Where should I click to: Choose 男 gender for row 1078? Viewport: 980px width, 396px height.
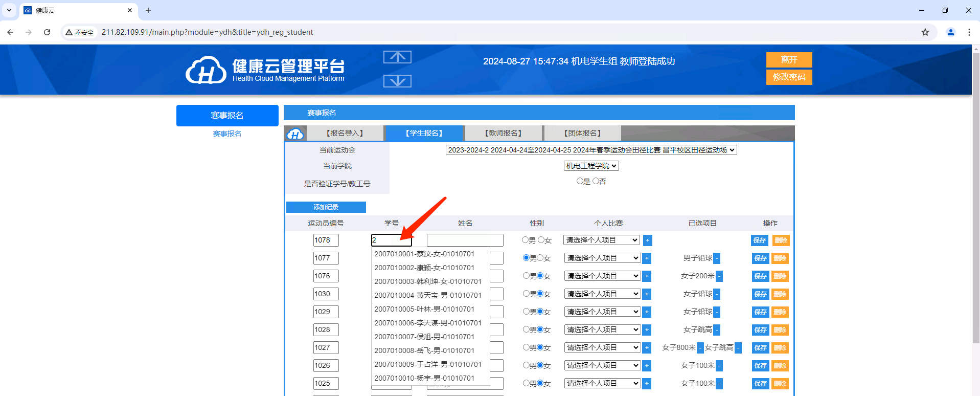tap(525, 240)
